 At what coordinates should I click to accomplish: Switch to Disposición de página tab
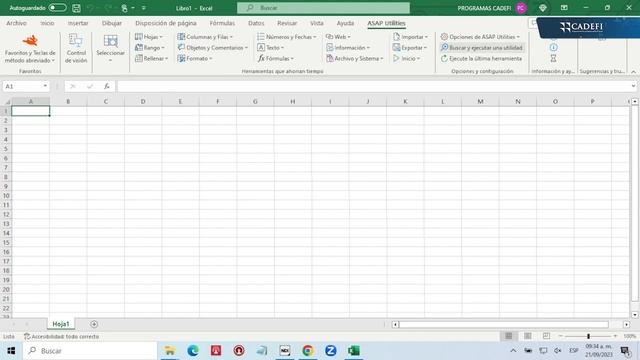[x=165, y=23]
